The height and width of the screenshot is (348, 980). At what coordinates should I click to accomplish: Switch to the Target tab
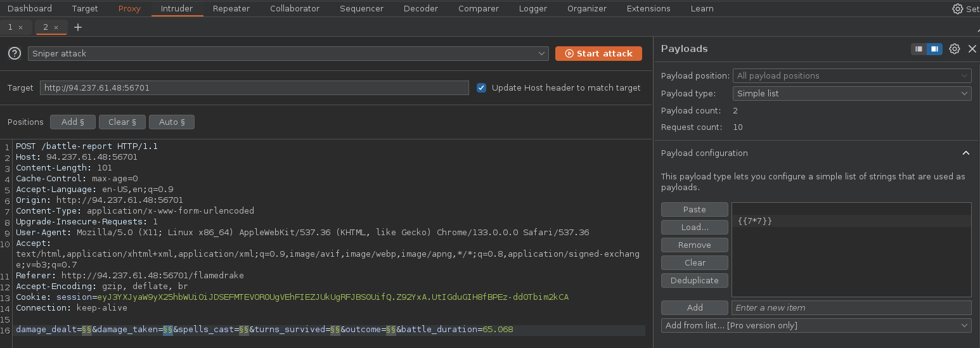click(85, 9)
